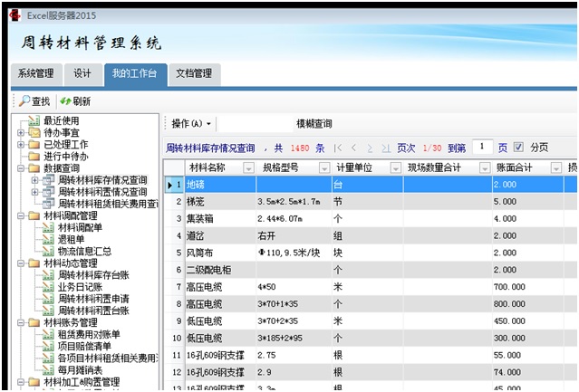This screenshot has width=579, height=392.
Task: Select 最近使用 in the navigation tree
Action: [62, 121]
